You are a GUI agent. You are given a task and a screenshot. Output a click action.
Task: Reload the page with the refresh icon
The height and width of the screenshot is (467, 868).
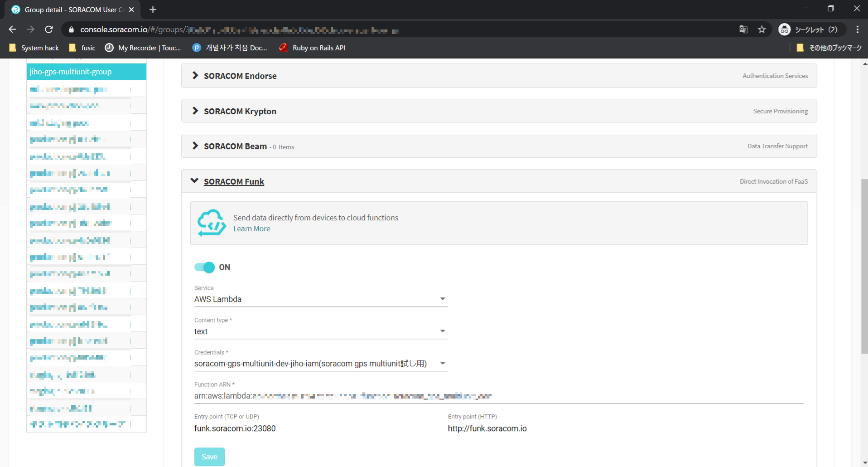49,29
